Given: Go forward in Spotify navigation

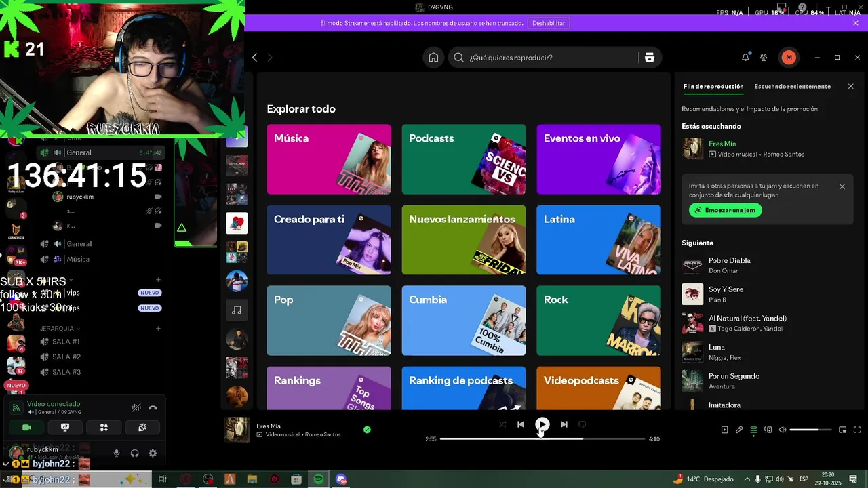Looking at the screenshot, I should click(x=269, y=58).
